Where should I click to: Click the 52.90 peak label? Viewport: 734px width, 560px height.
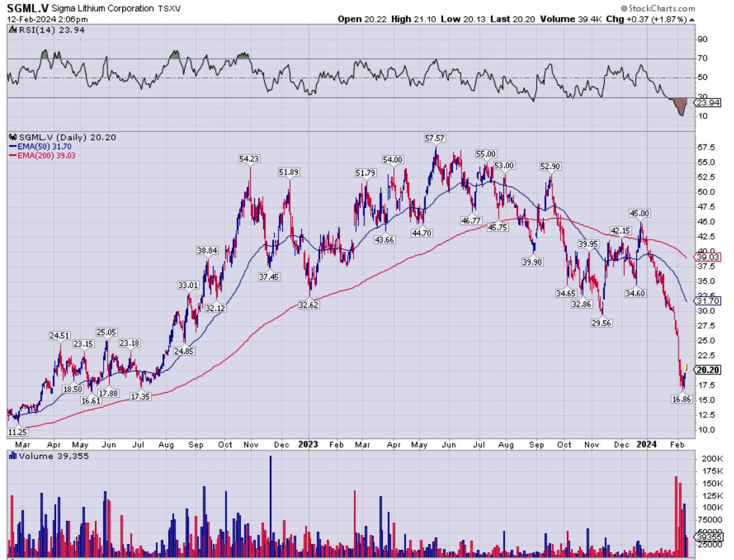[x=550, y=166]
